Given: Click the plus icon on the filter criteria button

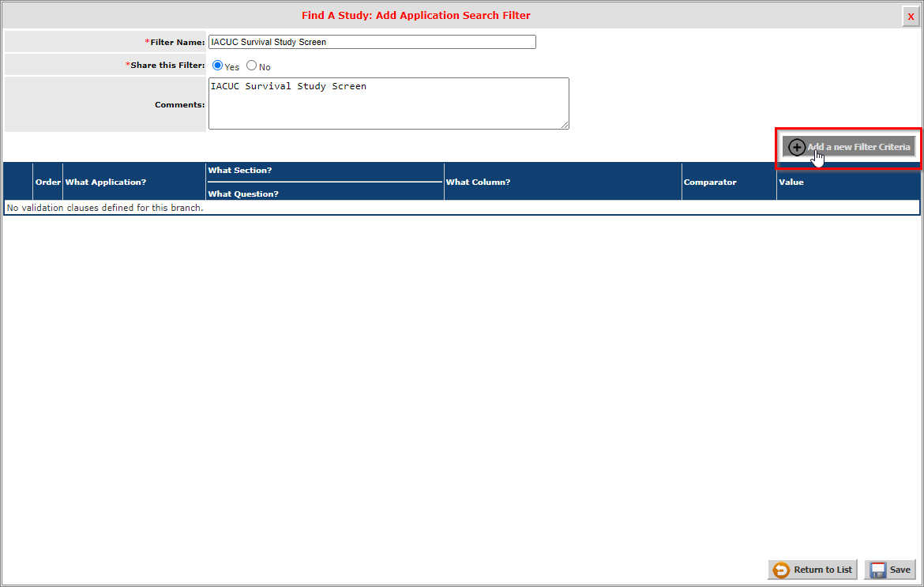Looking at the screenshot, I should (797, 147).
